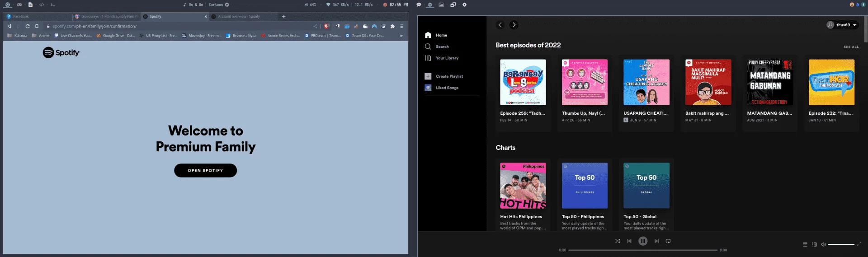
Task: Click the browser back button
Action: [9, 26]
